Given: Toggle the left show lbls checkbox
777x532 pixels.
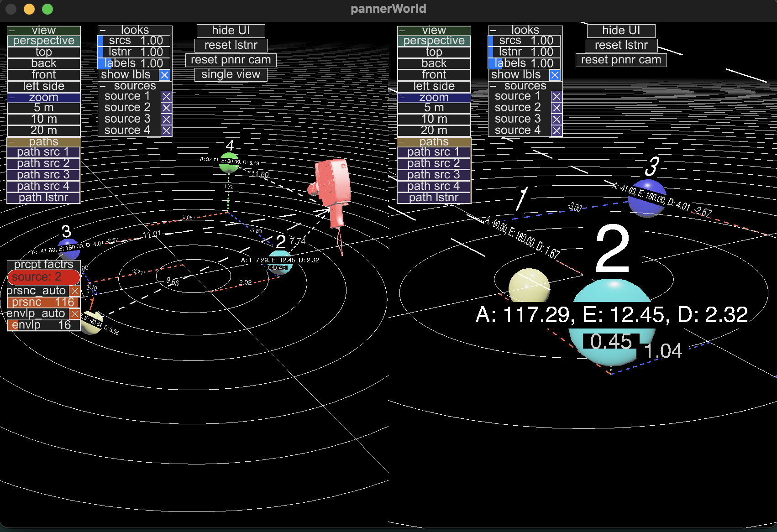Looking at the screenshot, I should 165,75.
